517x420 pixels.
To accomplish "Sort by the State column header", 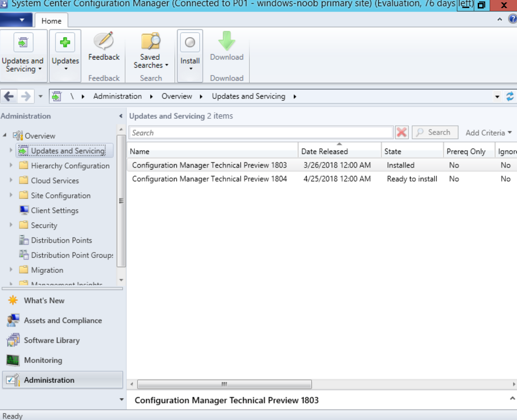I will click(412, 151).
